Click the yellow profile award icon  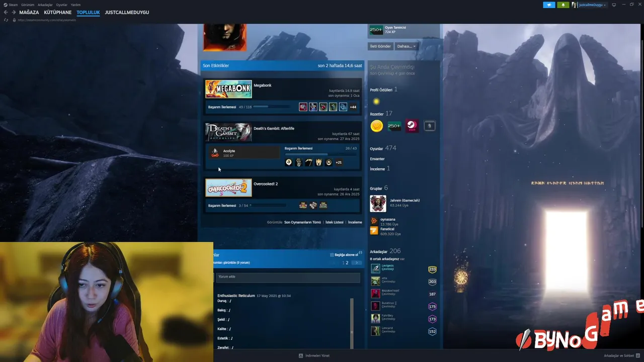[376, 102]
